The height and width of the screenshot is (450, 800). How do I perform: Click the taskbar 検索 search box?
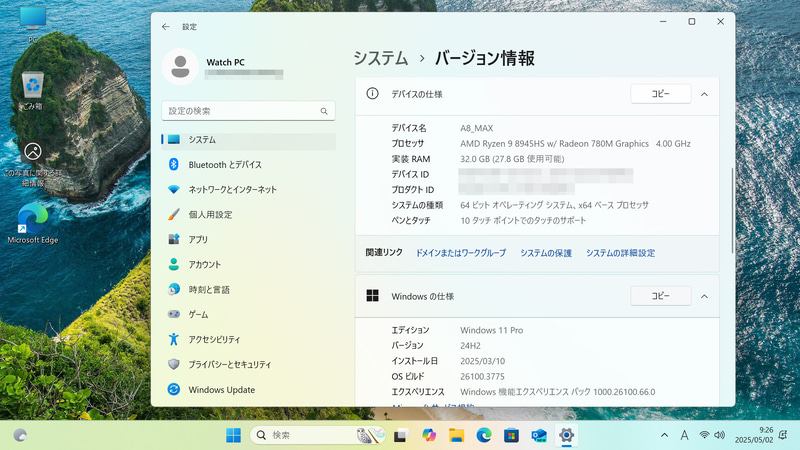(x=317, y=435)
